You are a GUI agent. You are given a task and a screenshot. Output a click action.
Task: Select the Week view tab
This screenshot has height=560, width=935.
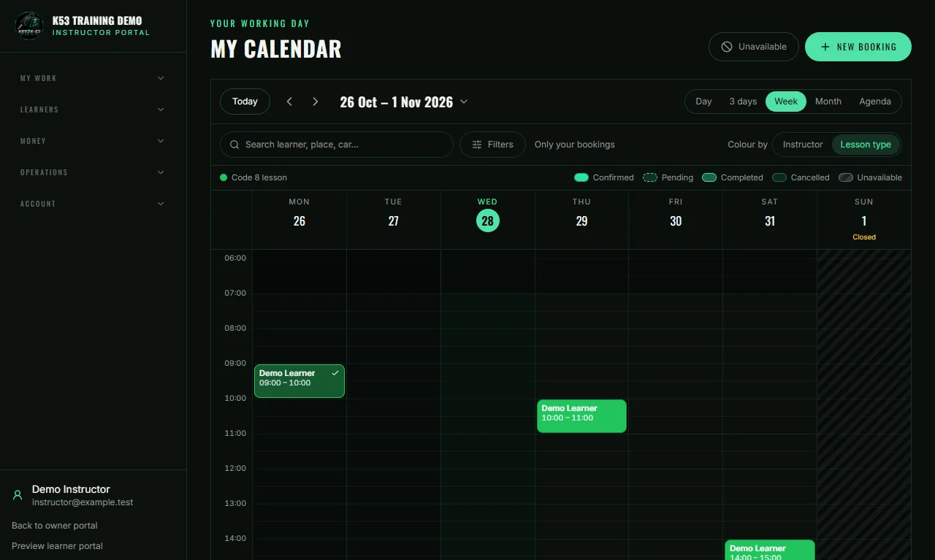(786, 101)
